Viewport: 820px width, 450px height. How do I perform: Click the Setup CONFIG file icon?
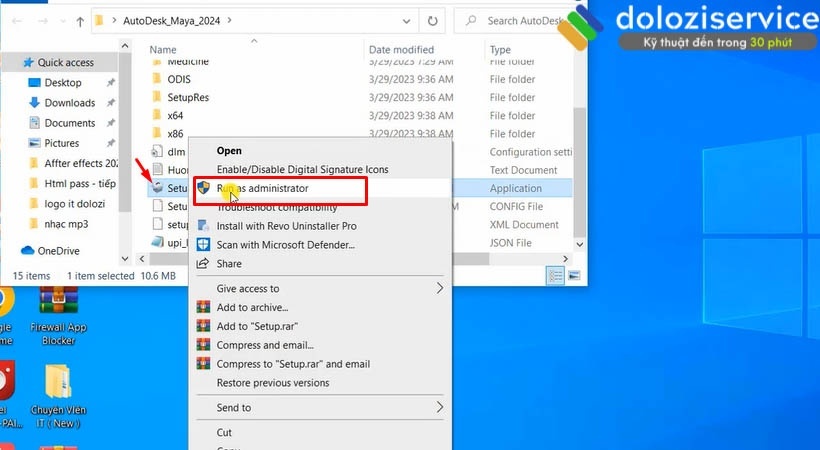point(157,206)
